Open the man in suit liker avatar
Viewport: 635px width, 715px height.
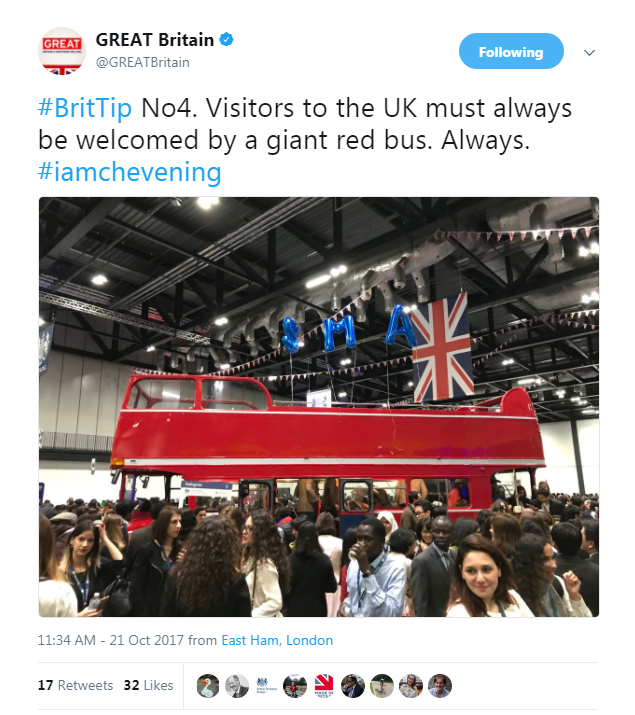353,686
